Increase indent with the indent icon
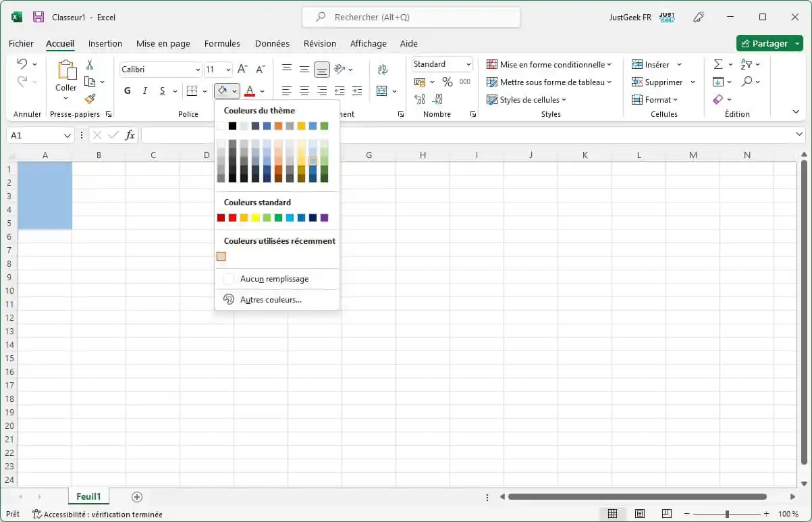The height and width of the screenshot is (522, 812). (x=357, y=90)
